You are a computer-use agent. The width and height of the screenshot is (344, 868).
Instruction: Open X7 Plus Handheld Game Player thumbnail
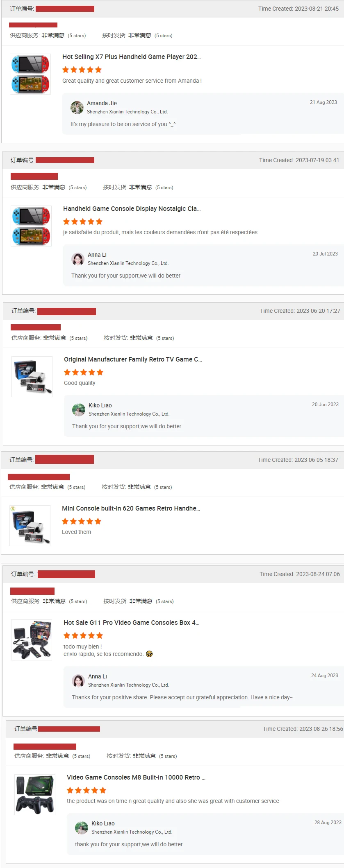pyautogui.click(x=30, y=74)
